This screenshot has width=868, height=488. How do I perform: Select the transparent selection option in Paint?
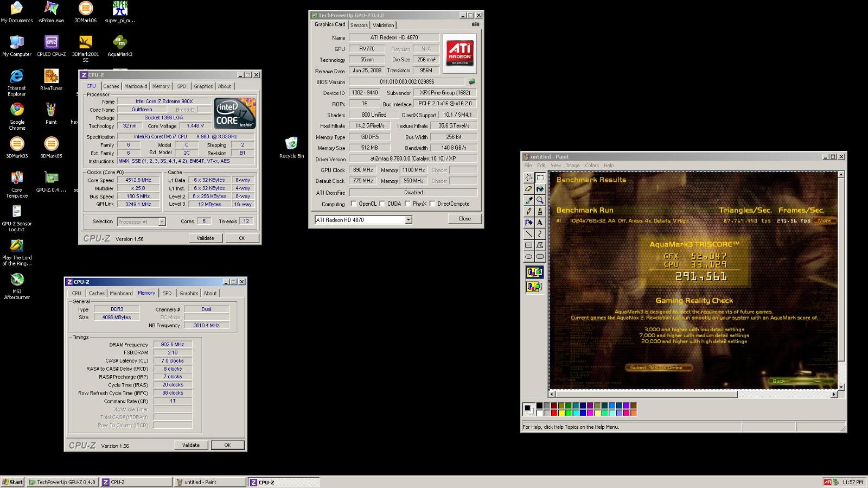tap(534, 287)
